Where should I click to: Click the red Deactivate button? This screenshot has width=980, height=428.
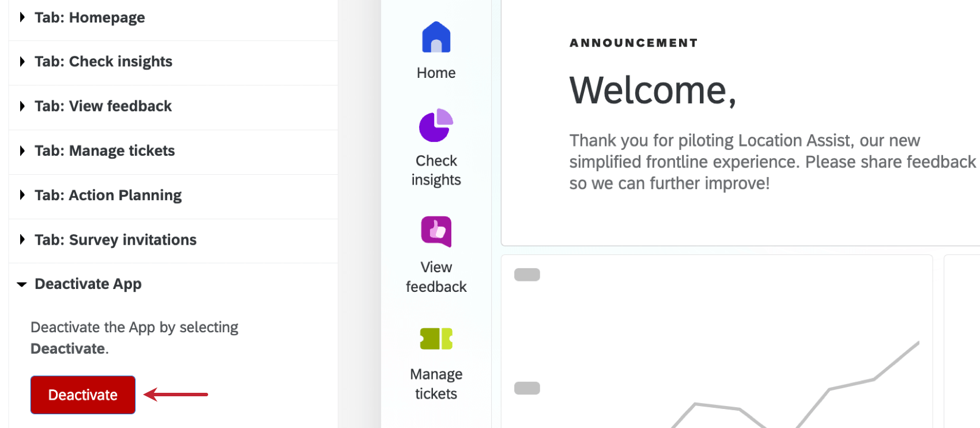point(83,395)
